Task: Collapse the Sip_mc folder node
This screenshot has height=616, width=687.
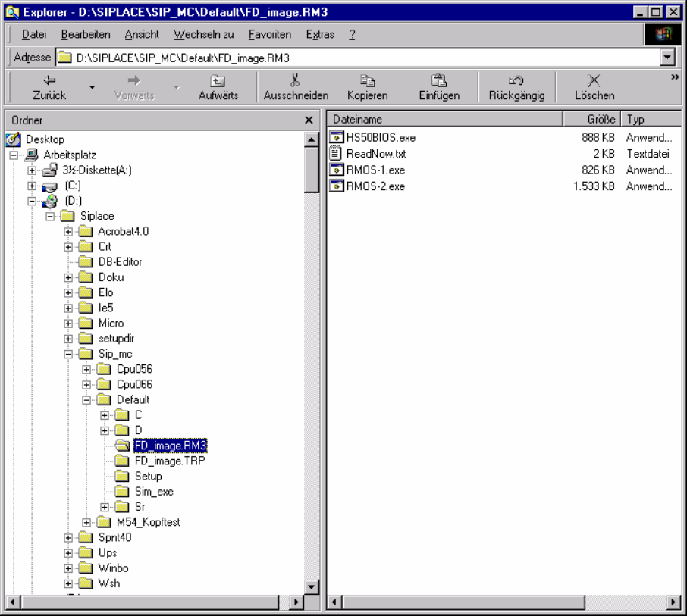Action: tap(68, 354)
